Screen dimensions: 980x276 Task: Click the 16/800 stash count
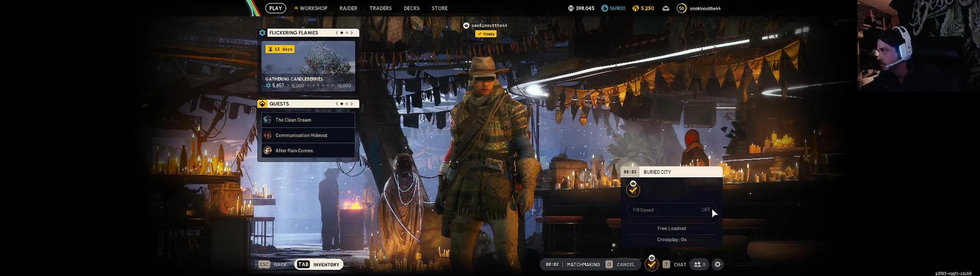pyautogui.click(x=617, y=8)
